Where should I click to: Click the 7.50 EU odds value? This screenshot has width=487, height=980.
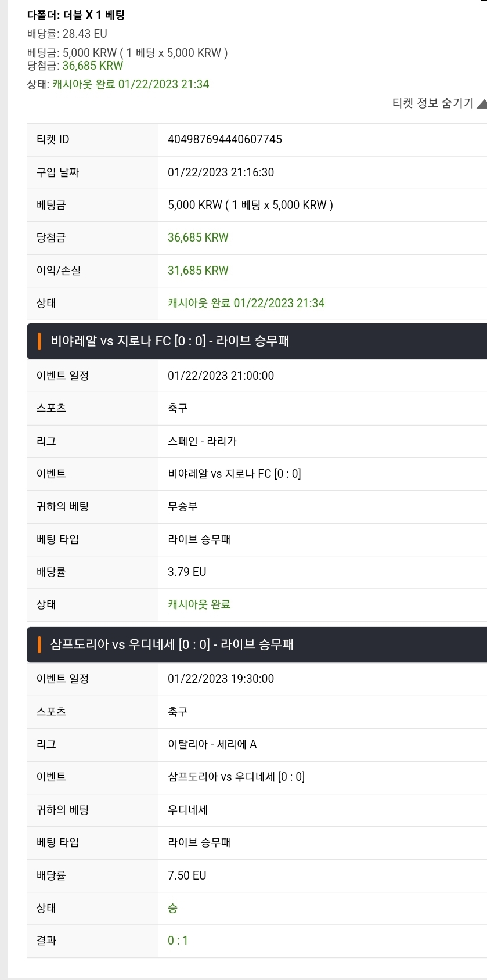click(187, 875)
